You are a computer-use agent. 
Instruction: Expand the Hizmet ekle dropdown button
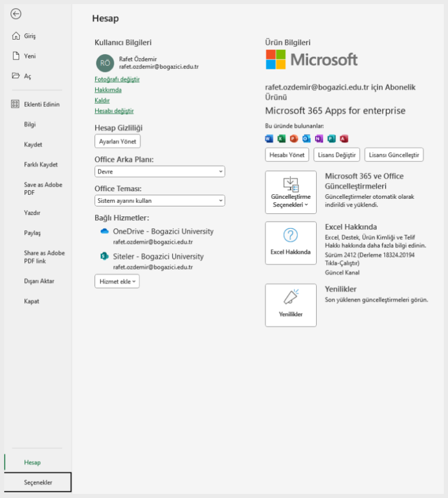[117, 282]
